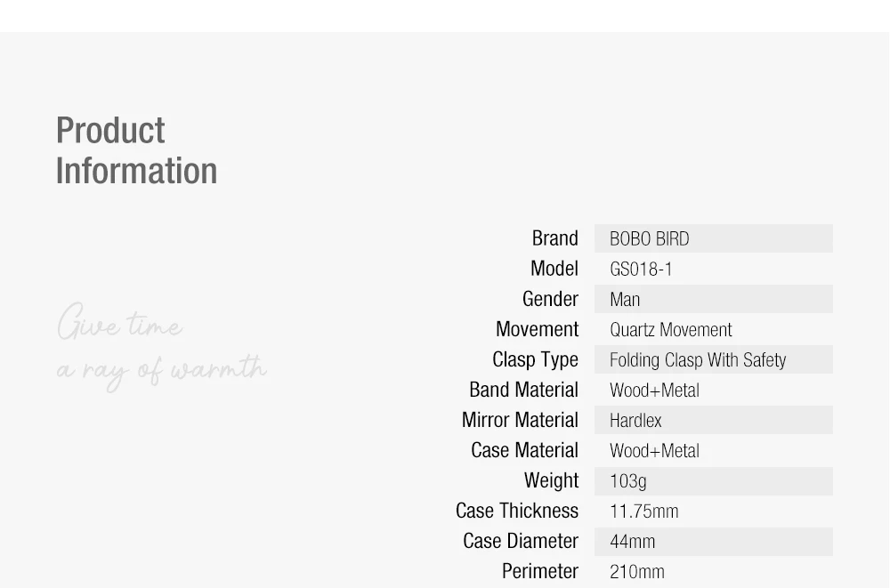890x588 pixels.
Task: Select the Gender value Man
Action: (x=625, y=300)
